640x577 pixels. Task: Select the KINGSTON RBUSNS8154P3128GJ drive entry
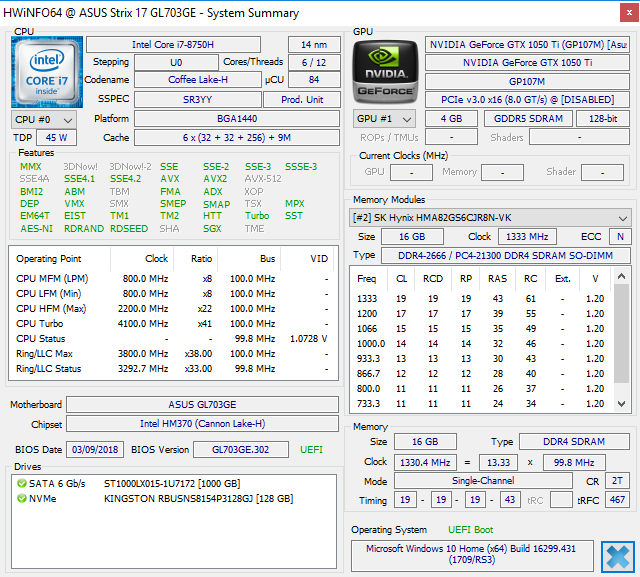(173, 498)
